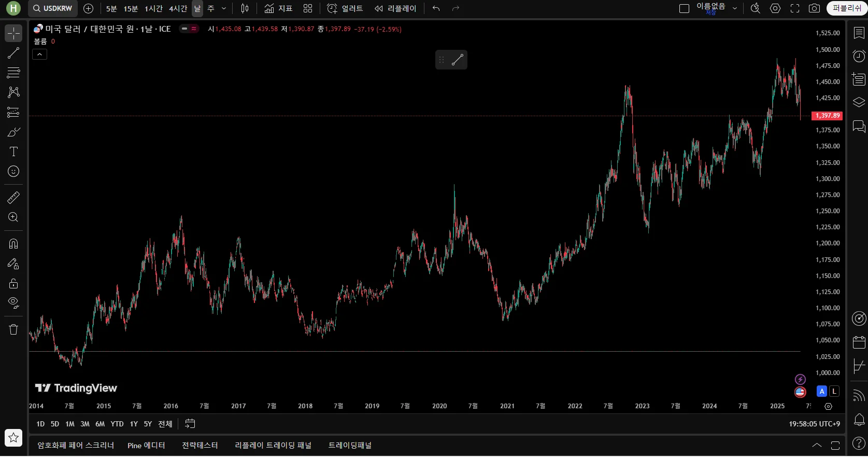The image size is (868, 457).
Task: Set chart range to 1Y
Action: tap(134, 424)
